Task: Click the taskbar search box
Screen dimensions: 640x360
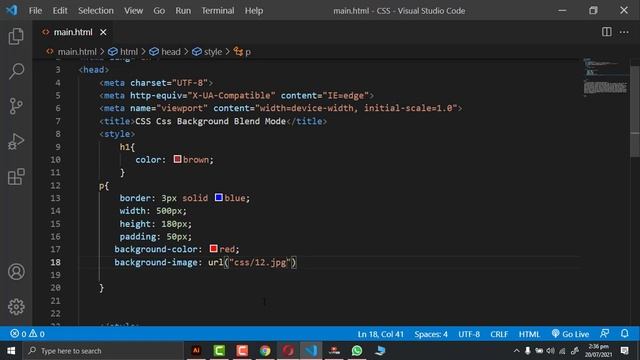Action: pyautogui.click(x=103, y=351)
